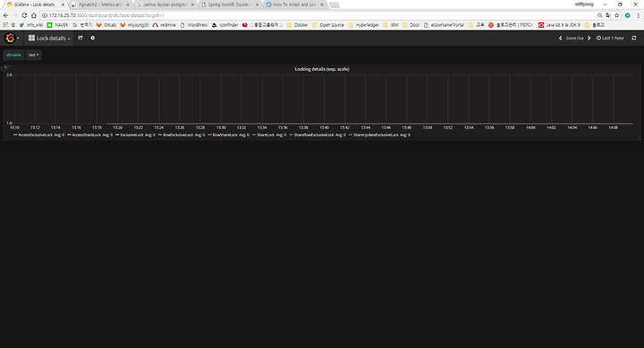
Task: Open the GitLab bookmark
Action: click(x=106, y=25)
